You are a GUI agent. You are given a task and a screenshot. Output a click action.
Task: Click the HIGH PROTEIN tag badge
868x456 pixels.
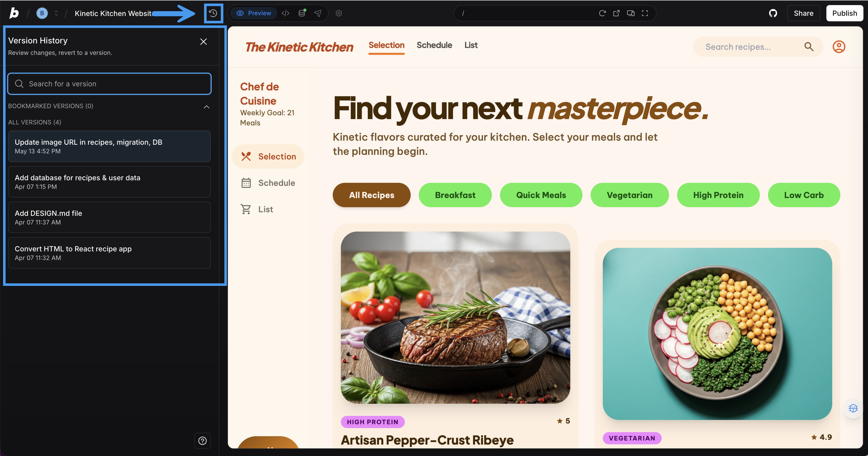click(x=373, y=422)
